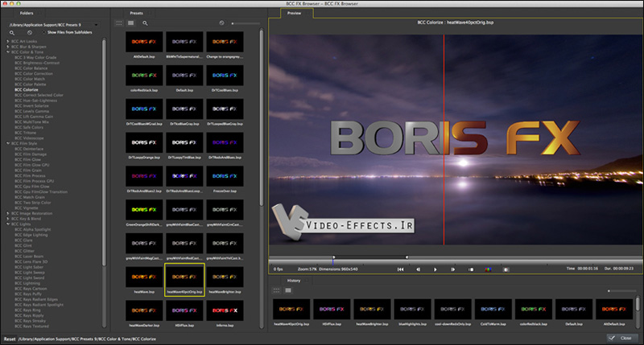Click the RGB channel display icon
Viewport: 644px width, 345px height.
point(488,269)
